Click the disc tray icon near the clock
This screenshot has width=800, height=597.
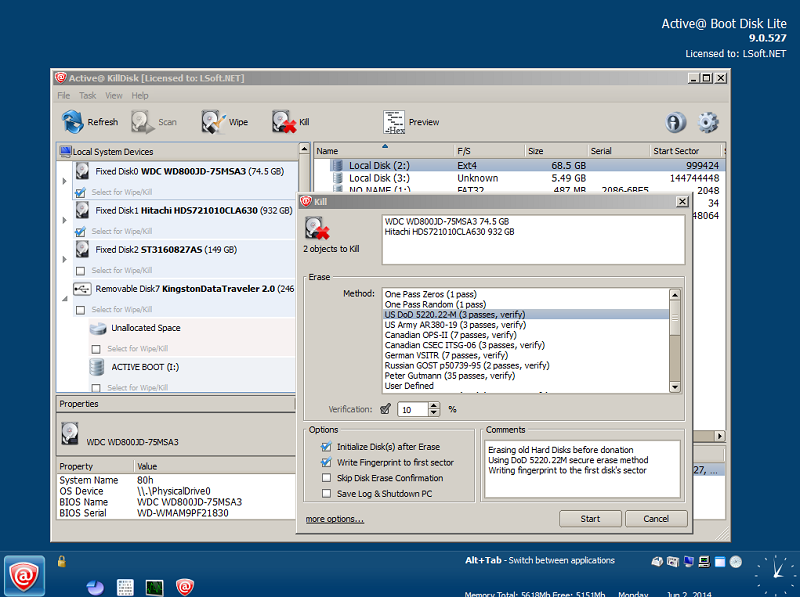pos(736,562)
